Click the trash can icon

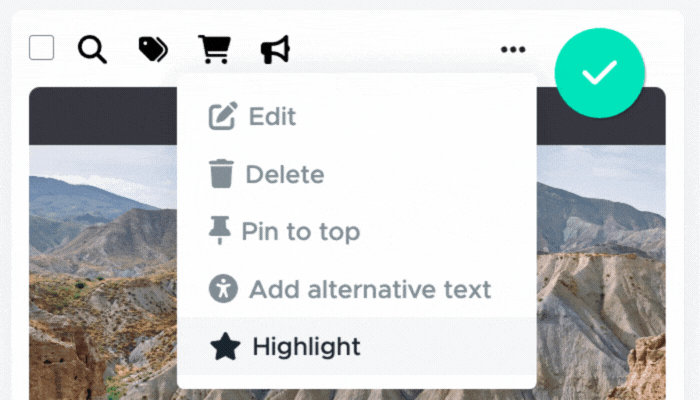click(221, 174)
